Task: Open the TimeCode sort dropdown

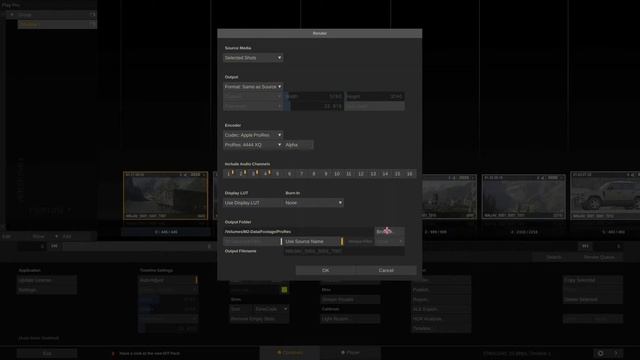Action: pyautogui.click(x=271, y=309)
